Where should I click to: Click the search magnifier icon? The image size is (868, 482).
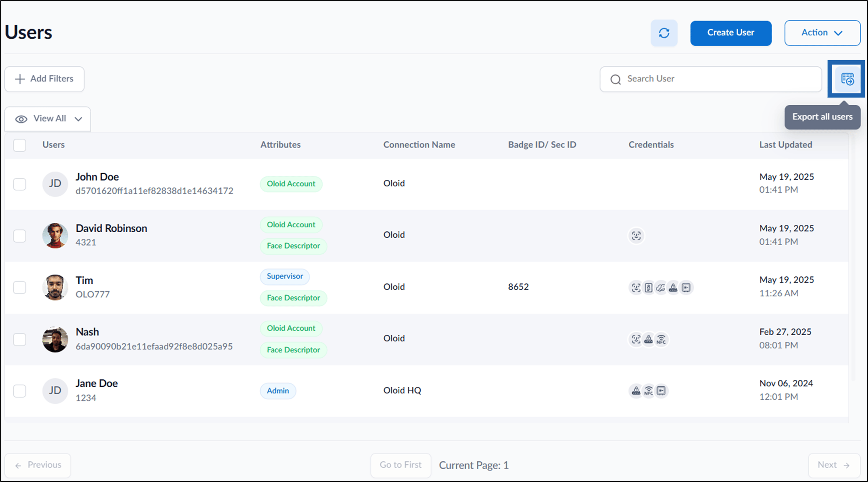(x=615, y=79)
